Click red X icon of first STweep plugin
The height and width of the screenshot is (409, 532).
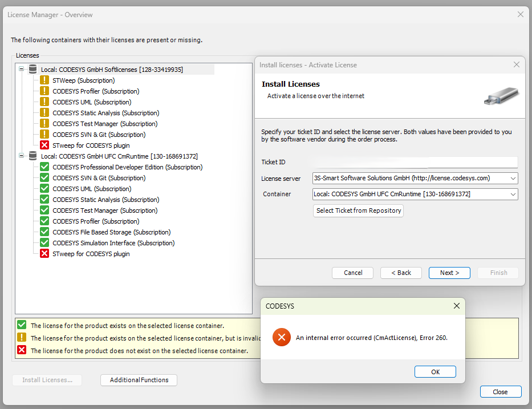44,145
